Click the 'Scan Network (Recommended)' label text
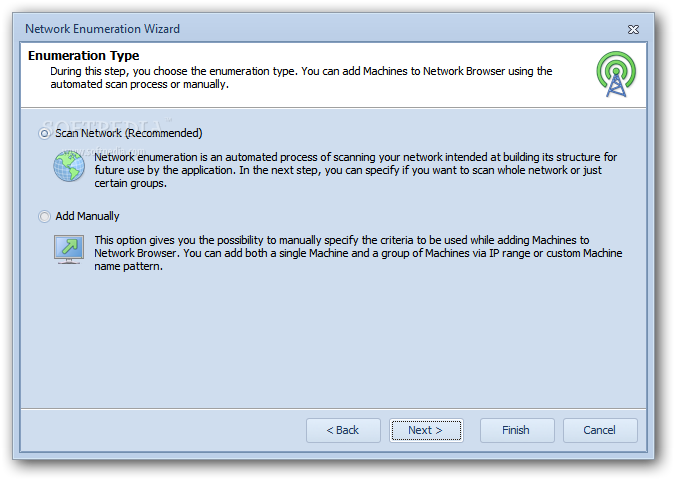 pos(129,133)
